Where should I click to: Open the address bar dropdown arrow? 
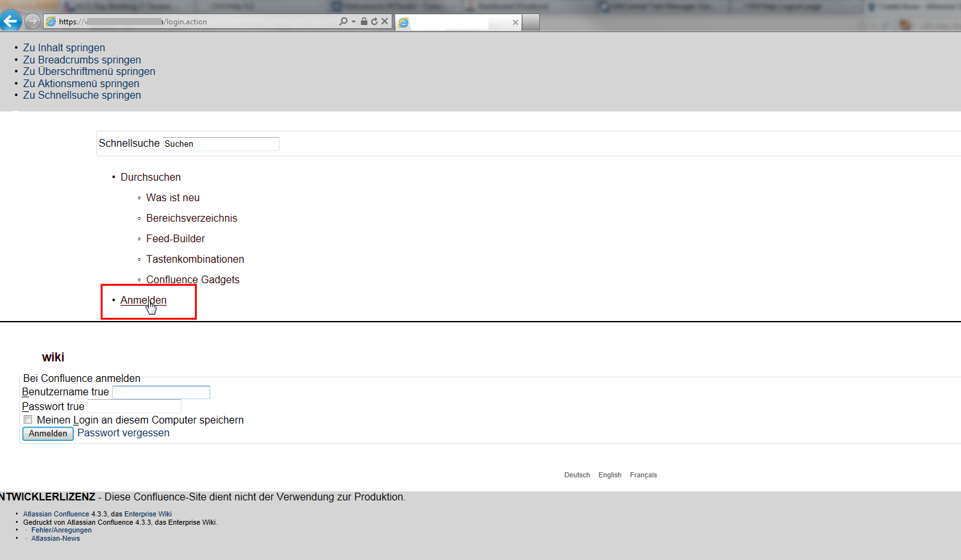click(353, 22)
